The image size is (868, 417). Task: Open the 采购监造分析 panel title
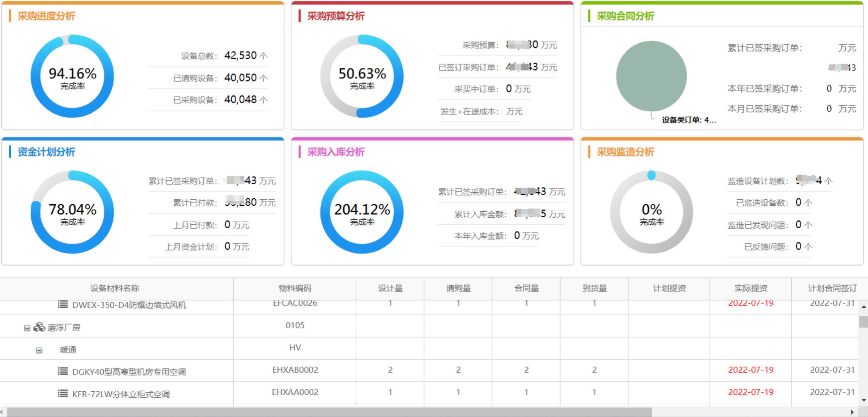click(625, 152)
